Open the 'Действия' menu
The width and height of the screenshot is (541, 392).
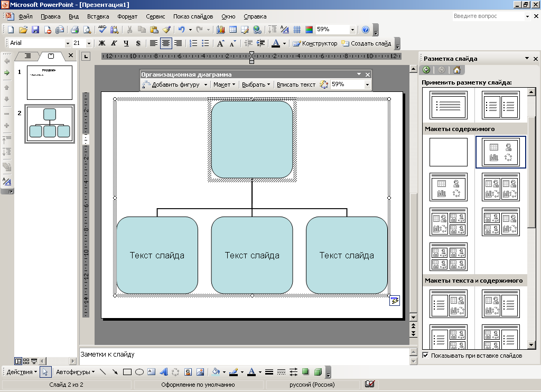(x=22, y=372)
